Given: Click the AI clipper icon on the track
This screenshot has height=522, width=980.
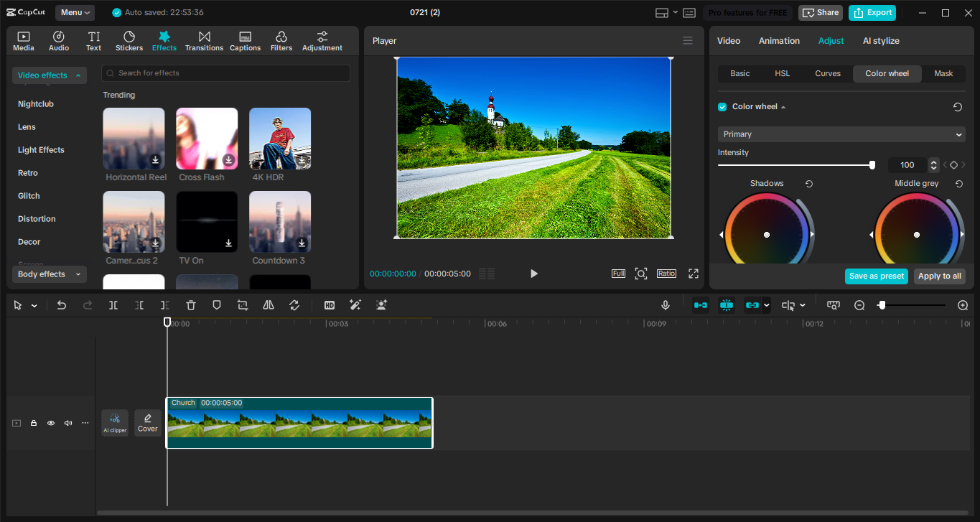Looking at the screenshot, I should coord(115,423).
